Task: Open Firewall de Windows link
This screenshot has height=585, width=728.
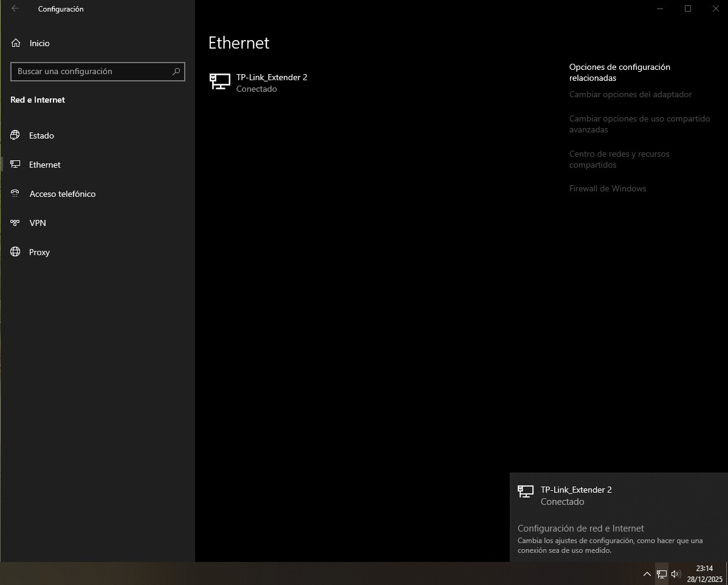Action: point(608,188)
